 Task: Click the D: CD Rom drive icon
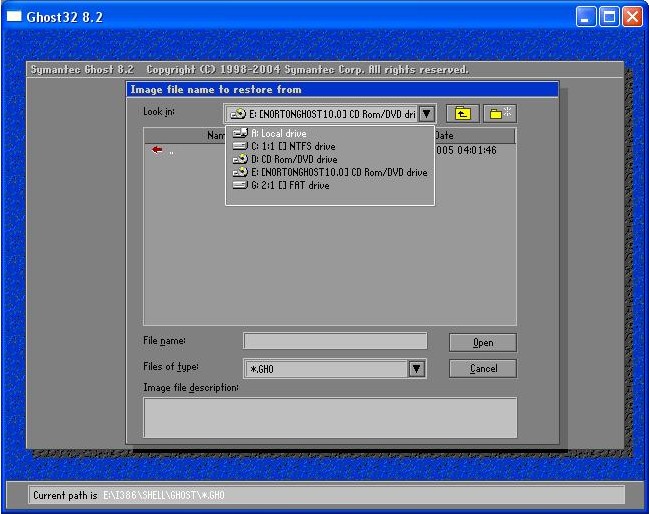click(240, 159)
